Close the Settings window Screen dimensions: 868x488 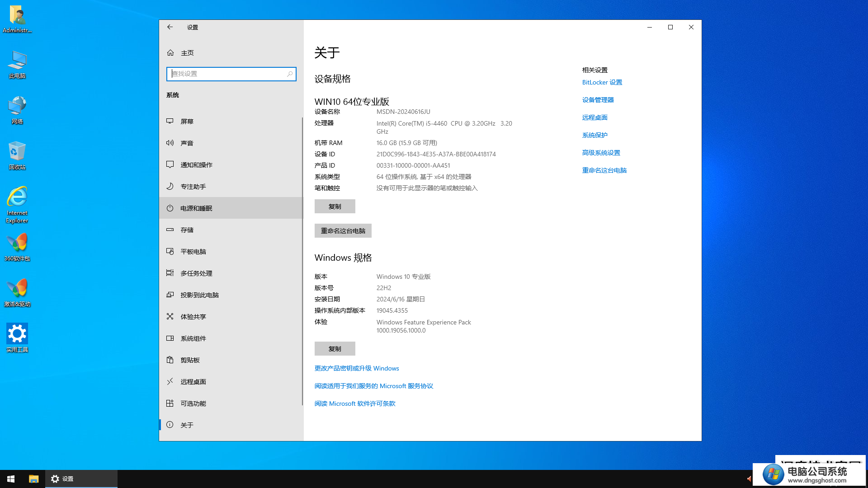tap(691, 27)
